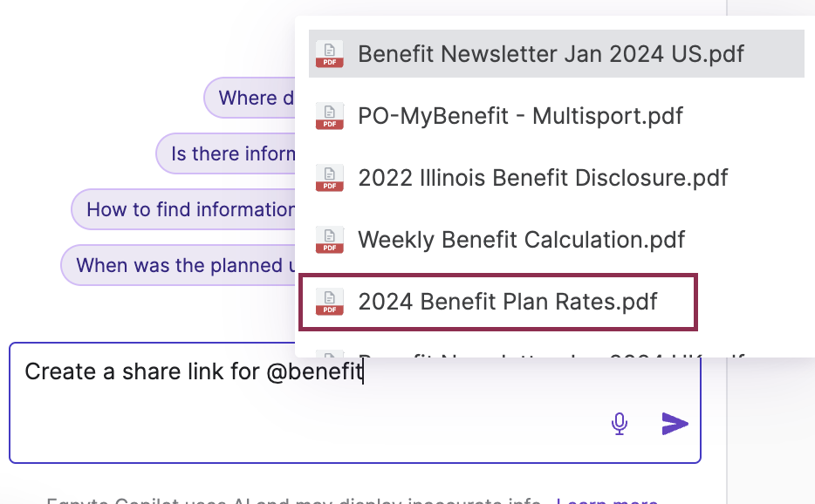This screenshot has width=815, height=504.
Task: Click the 'Is there inform...' suggestion chip
Action: coord(226,153)
